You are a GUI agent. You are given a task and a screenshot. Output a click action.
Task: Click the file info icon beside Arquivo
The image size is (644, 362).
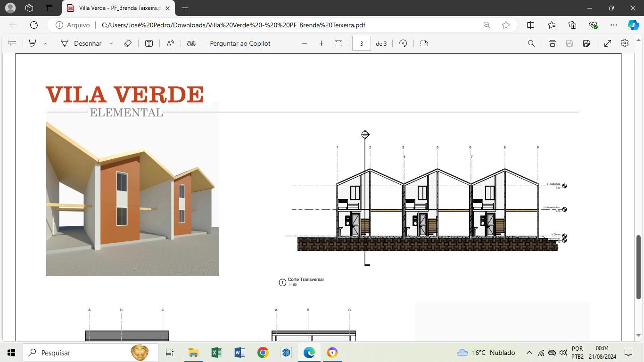pos(59,25)
